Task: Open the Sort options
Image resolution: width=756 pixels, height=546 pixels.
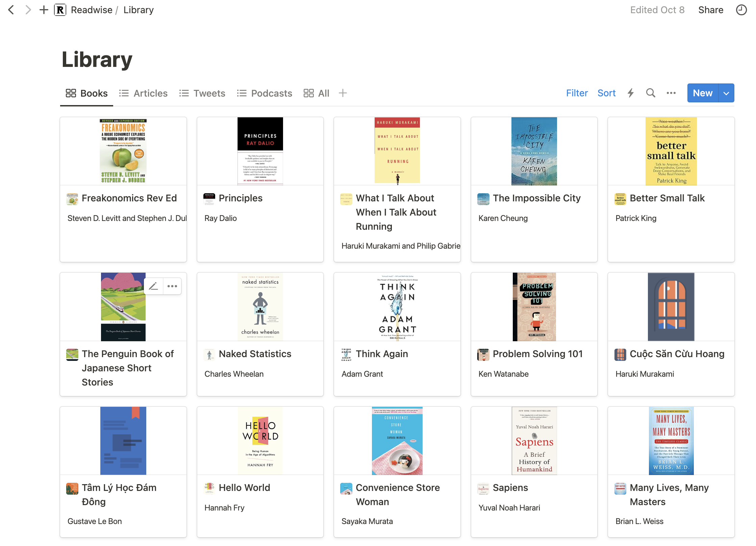Action: click(x=606, y=93)
